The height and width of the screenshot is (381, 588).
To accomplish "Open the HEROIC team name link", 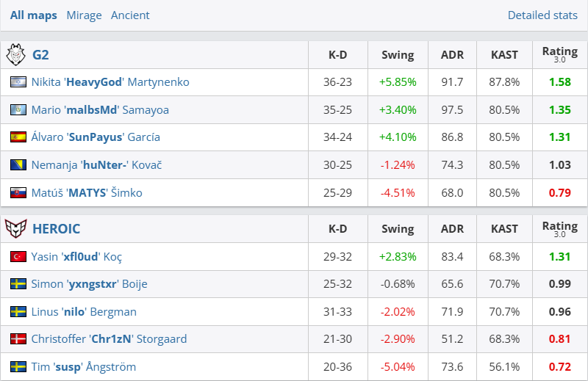I will coord(54,228).
